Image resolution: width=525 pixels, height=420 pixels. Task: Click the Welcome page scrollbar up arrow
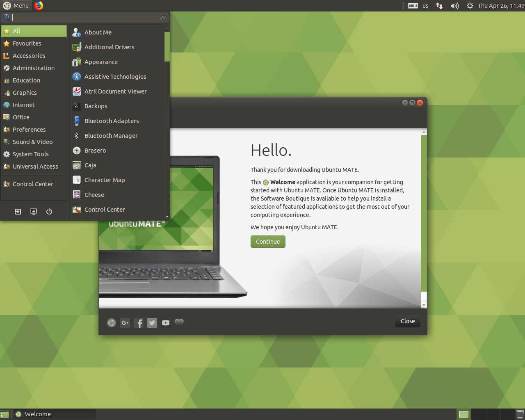point(424,132)
